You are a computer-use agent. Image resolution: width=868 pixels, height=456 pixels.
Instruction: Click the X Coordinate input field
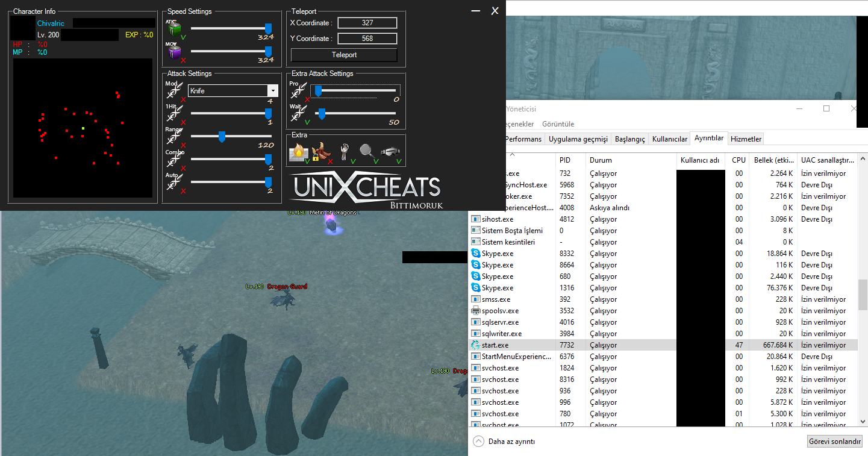(x=367, y=23)
